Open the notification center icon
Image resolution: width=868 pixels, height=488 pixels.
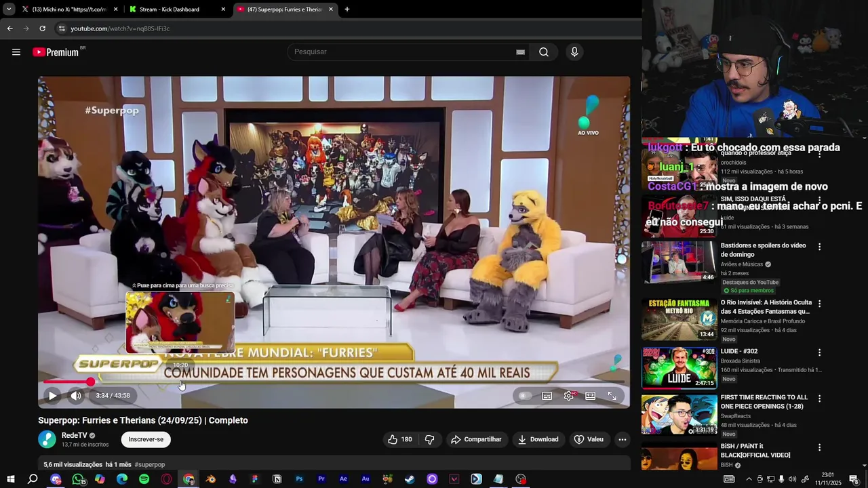854,479
